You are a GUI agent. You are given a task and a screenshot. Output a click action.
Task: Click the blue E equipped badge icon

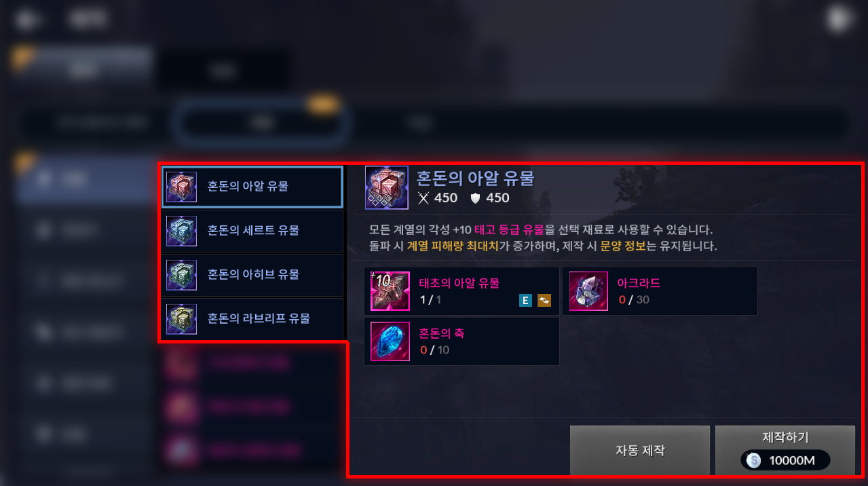click(525, 300)
